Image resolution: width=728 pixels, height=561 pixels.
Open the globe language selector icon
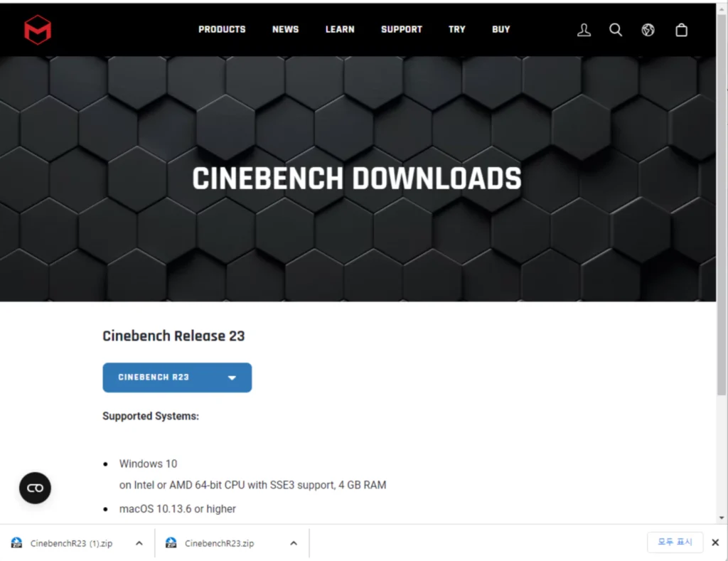(x=648, y=30)
